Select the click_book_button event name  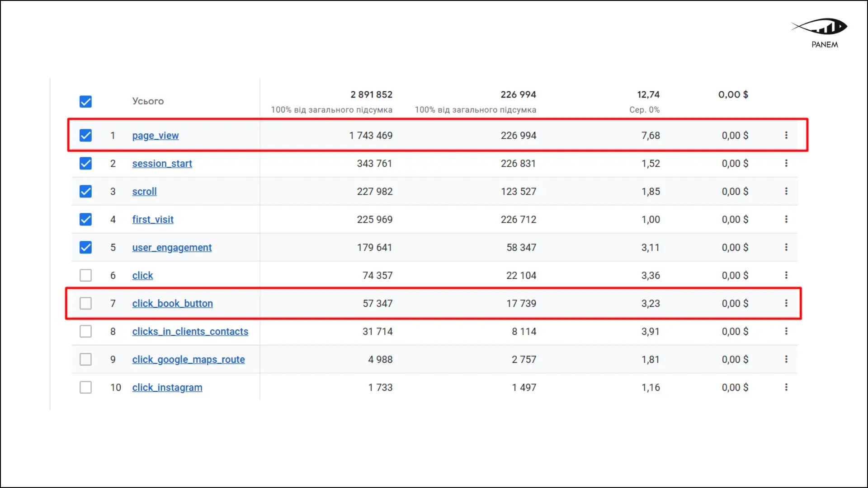[x=172, y=304]
